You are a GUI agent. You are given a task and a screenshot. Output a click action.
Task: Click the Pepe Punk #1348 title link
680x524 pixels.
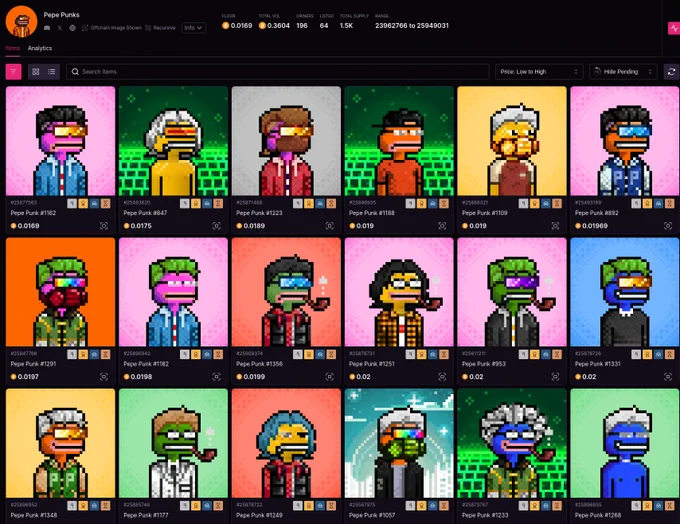[x=34, y=515]
